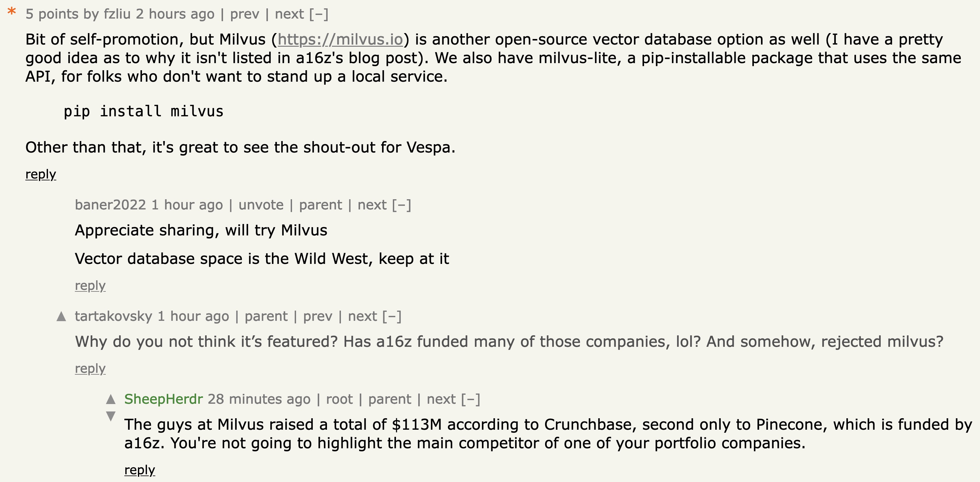The width and height of the screenshot is (980, 482).
Task: Go to root from SheepHerdr's comment
Action: (339, 399)
